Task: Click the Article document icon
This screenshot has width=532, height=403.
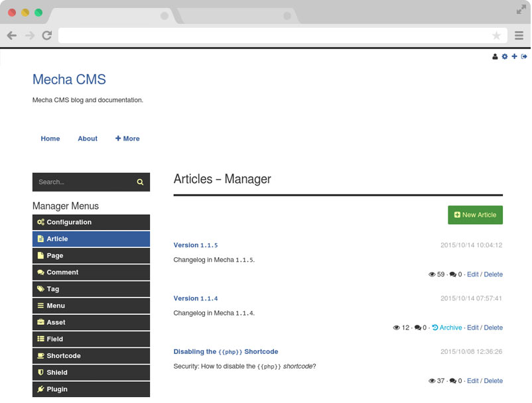Action: (x=40, y=239)
